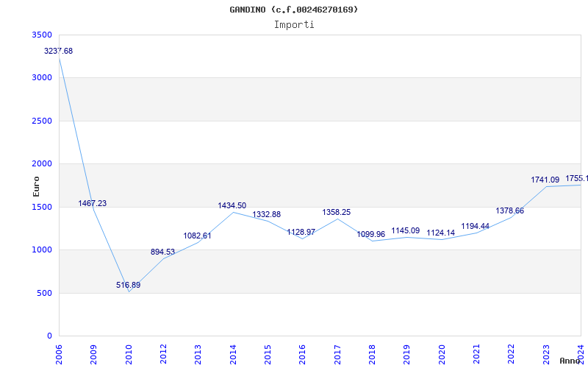Click the 3237.68 data label for 2006
This screenshot has width=588, height=368.
point(59,51)
